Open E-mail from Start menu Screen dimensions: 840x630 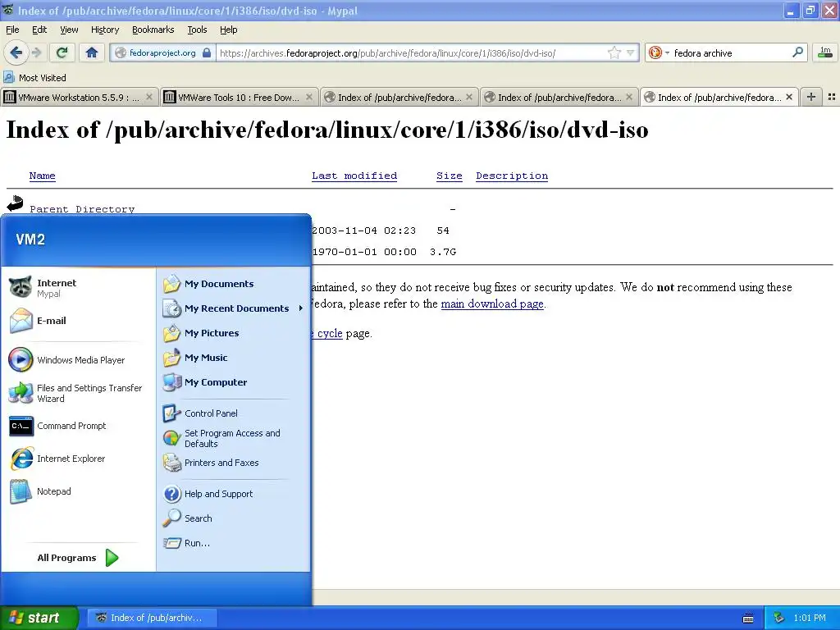79,321
